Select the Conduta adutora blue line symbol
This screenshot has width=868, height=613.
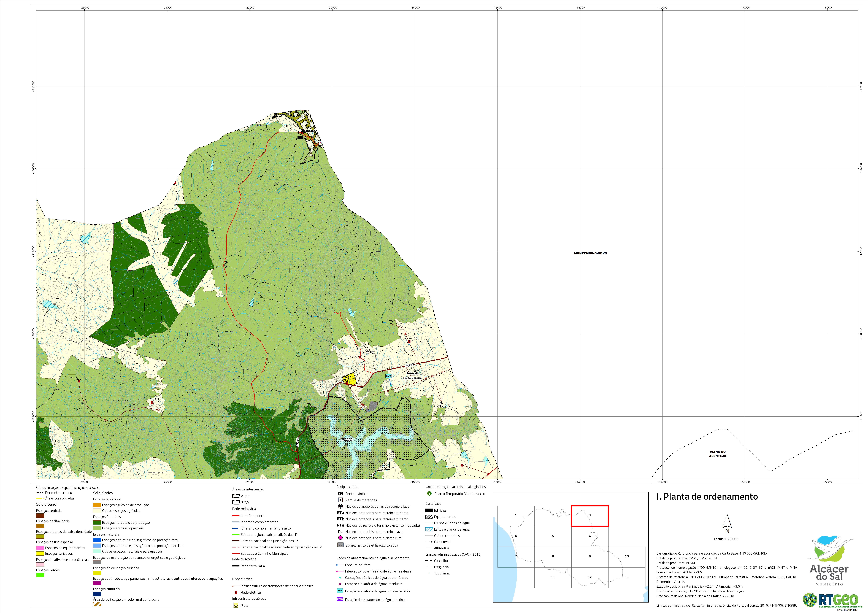[x=340, y=565]
